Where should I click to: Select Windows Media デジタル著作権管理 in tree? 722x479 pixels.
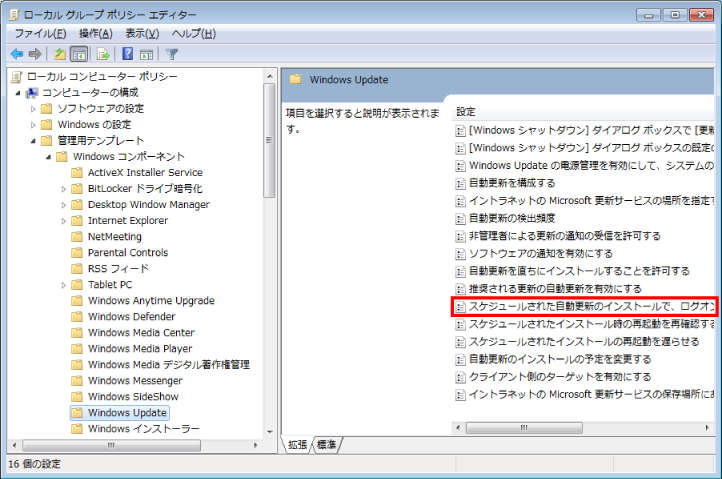[169, 365]
